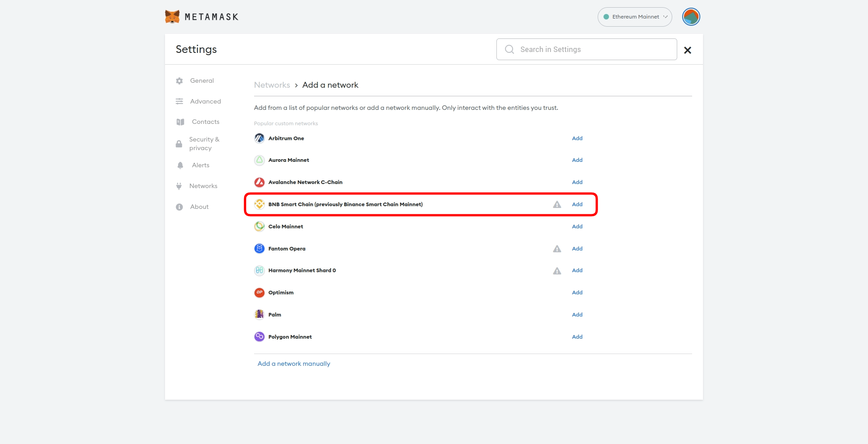The image size is (868, 444).
Task: Click the BNB Smart Chain logo icon
Action: pyautogui.click(x=259, y=204)
